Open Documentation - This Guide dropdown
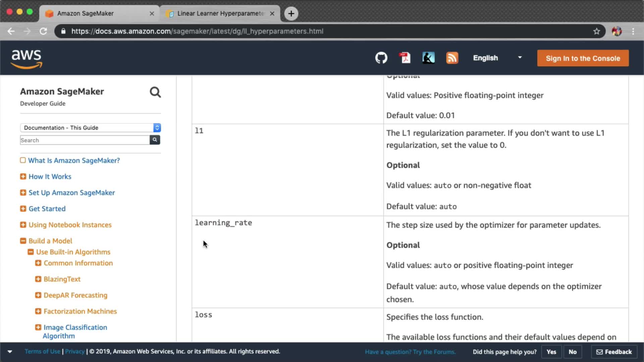The height and width of the screenshot is (362, 644). click(90, 128)
